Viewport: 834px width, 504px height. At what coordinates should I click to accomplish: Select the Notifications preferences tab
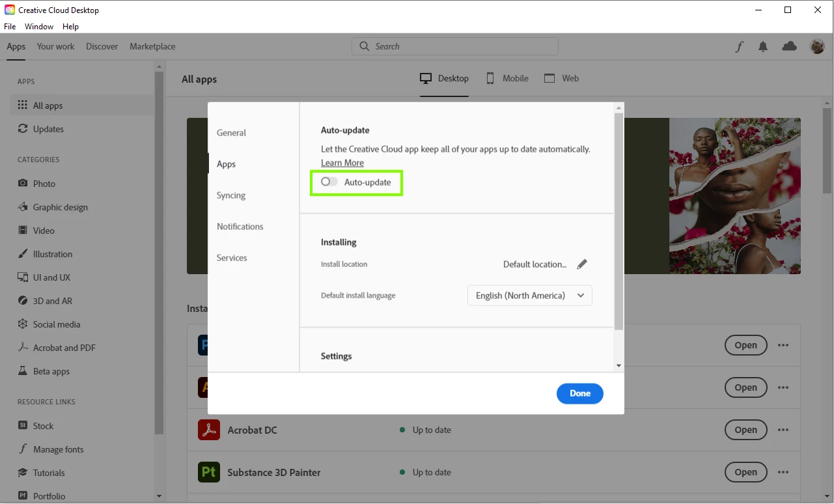click(x=240, y=227)
